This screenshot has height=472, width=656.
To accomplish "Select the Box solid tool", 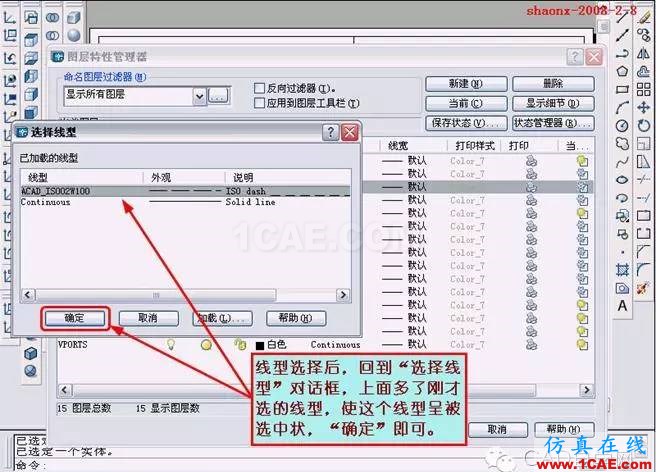I will point(74,18).
